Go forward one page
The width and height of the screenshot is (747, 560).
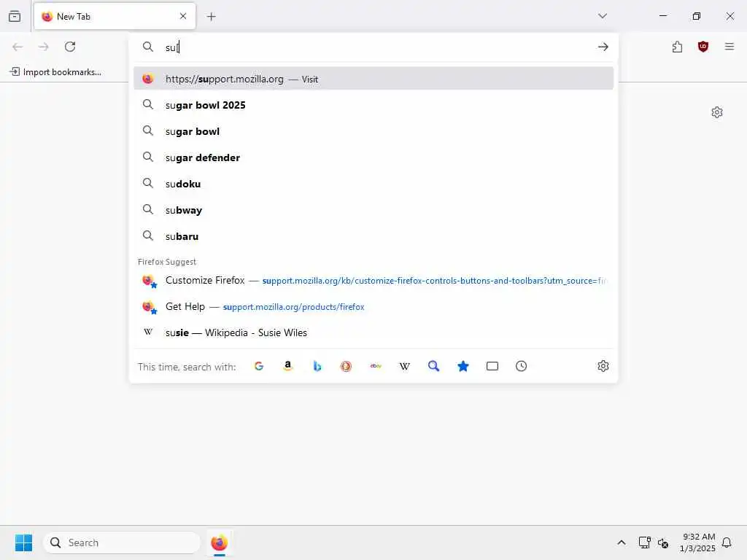pyautogui.click(x=43, y=47)
